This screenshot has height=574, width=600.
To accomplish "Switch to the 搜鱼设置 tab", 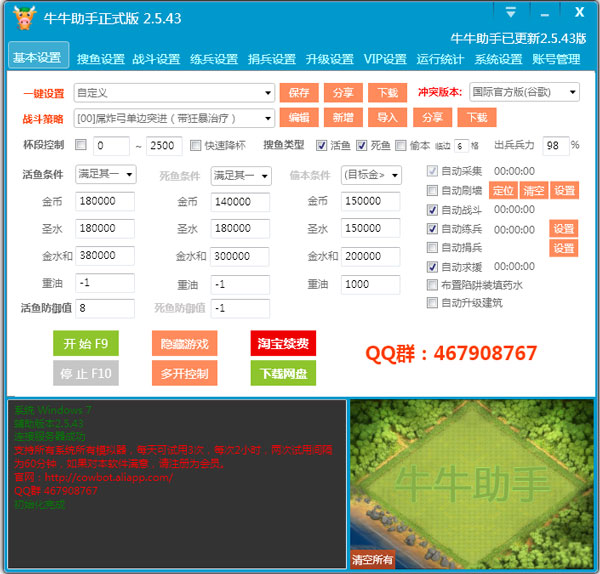I will (x=100, y=59).
